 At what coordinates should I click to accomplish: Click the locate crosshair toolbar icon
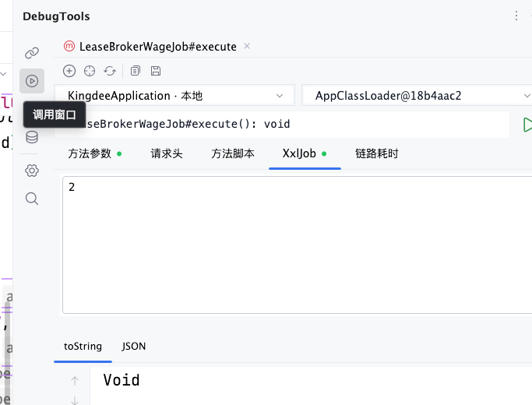pyautogui.click(x=90, y=71)
